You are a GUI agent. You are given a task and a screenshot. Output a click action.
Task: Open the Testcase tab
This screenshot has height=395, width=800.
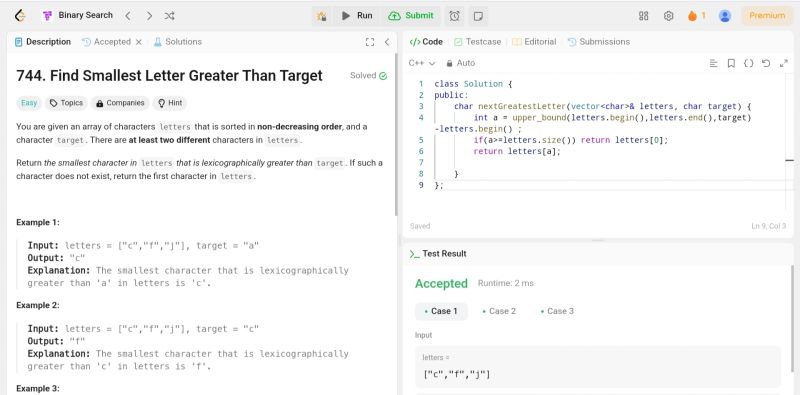pyautogui.click(x=478, y=42)
